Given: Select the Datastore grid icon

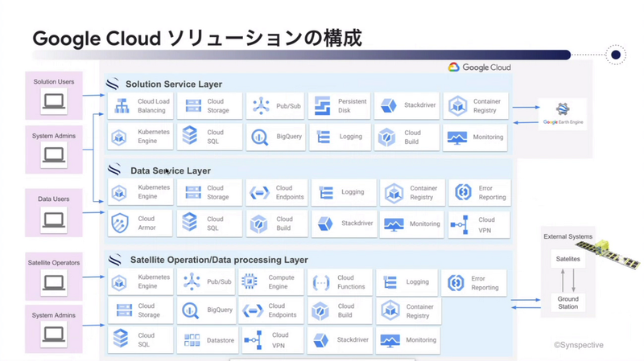Looking at the screenshot, I should (x=192, y=340).
